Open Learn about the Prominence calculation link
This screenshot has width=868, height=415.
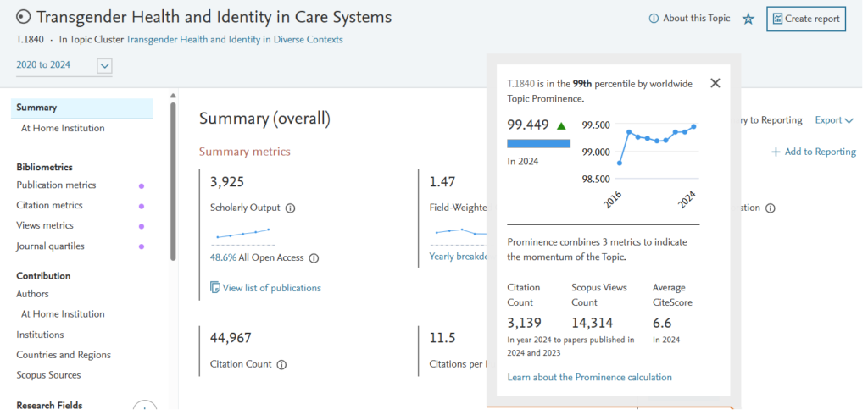click(x=589, y=377)
